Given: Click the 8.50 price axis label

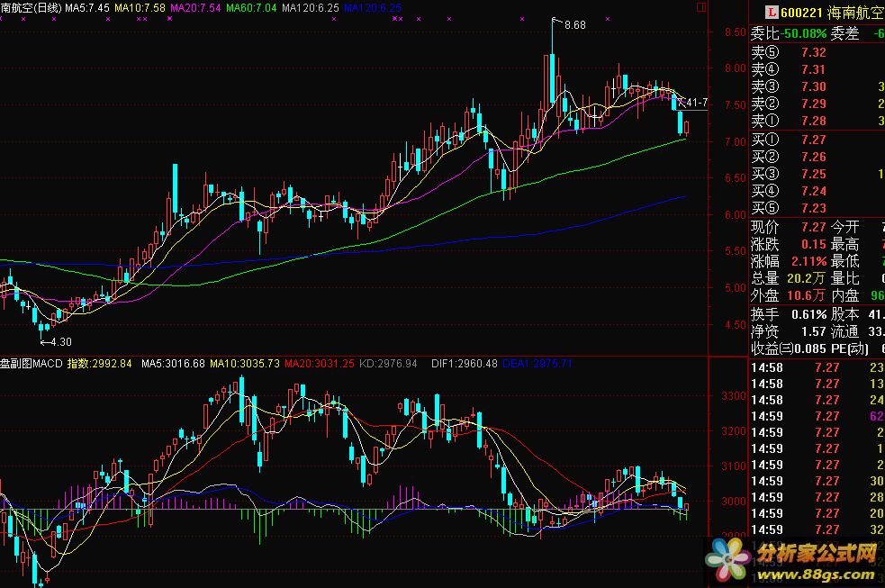Looking at the screenshot, I should (735, 32).
